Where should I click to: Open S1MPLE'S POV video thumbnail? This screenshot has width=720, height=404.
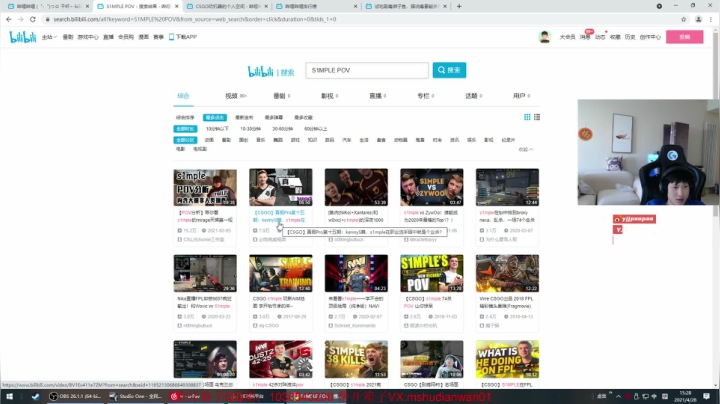click(x=432, y=274)
